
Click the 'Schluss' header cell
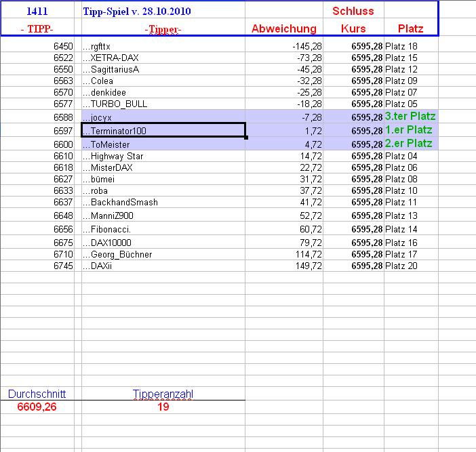click(353, 11)
